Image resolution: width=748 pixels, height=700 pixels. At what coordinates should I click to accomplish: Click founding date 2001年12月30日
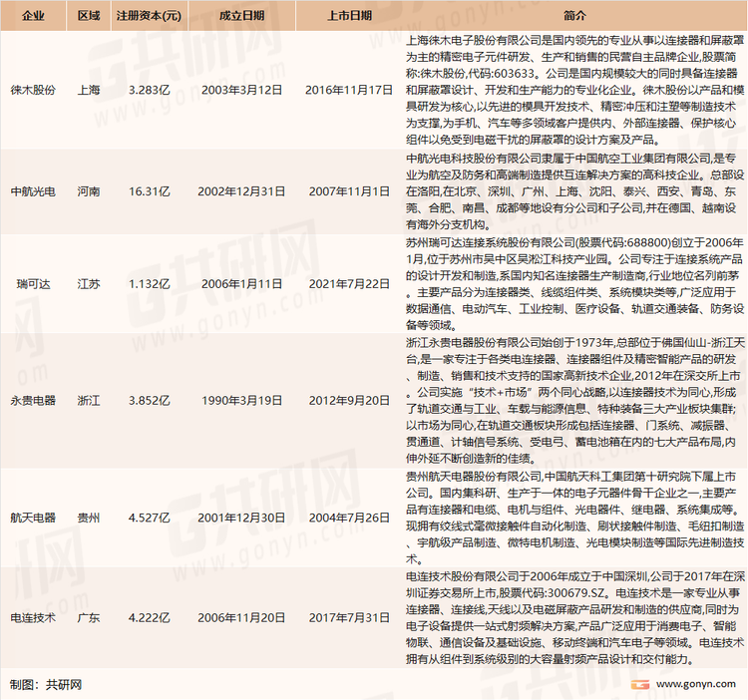coord(242,518)
